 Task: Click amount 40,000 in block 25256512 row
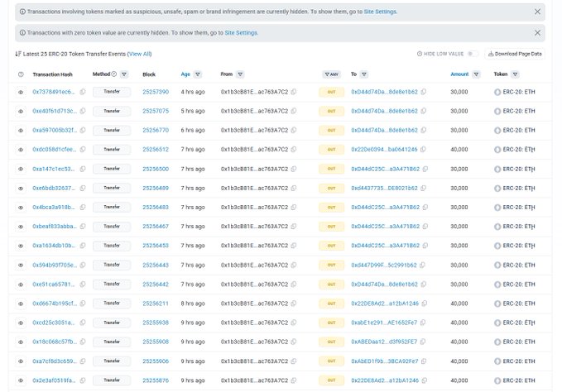click(459, 150)
